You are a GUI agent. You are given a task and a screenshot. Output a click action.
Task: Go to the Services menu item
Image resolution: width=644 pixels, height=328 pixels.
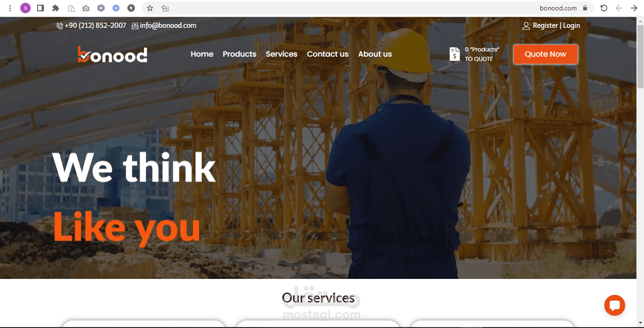tap(282, 54)
